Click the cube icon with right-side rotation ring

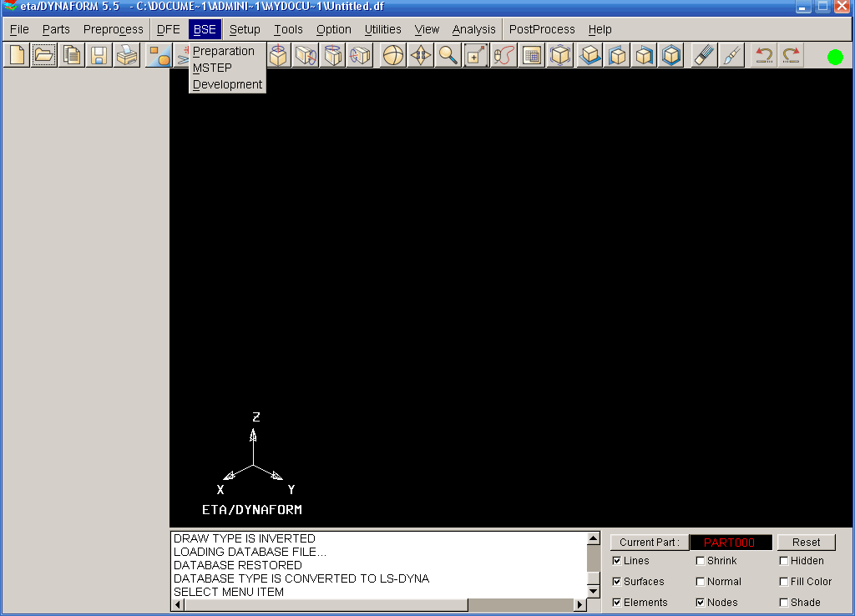(x=306, y=55)
